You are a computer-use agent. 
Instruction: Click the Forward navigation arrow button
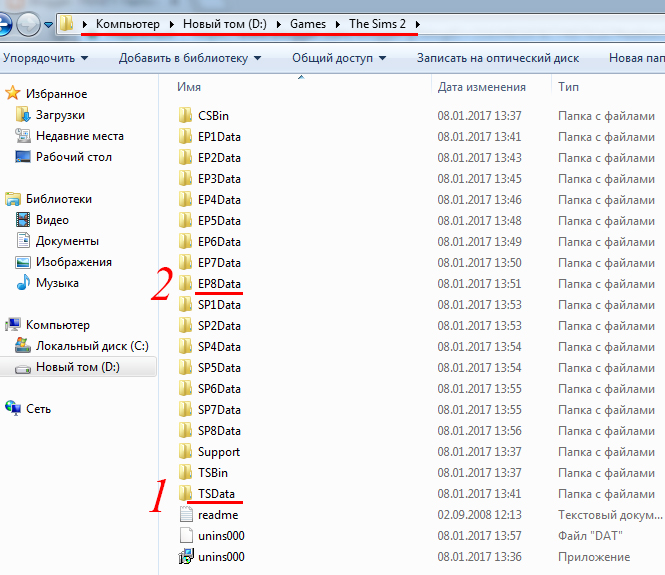[28, 24]
